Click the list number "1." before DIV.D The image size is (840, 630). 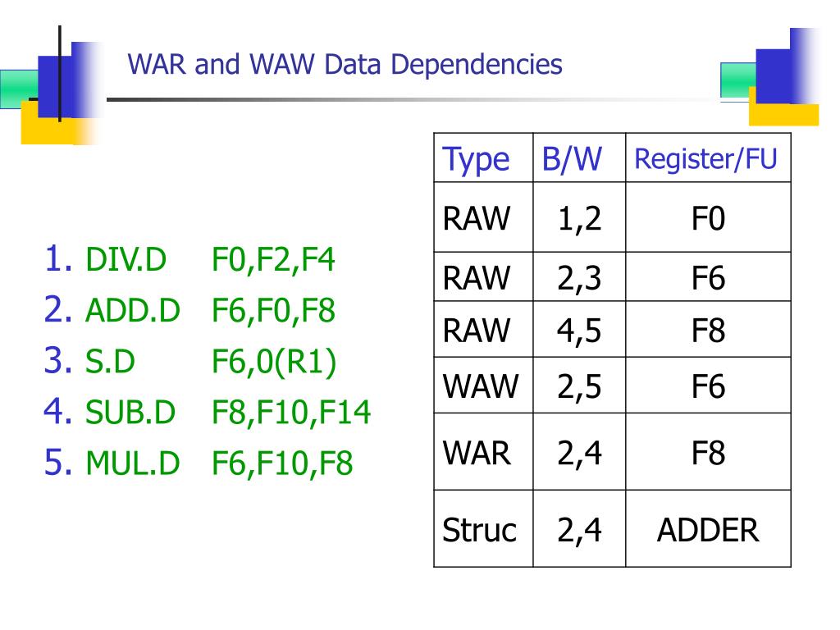click(x=58, y=259)
